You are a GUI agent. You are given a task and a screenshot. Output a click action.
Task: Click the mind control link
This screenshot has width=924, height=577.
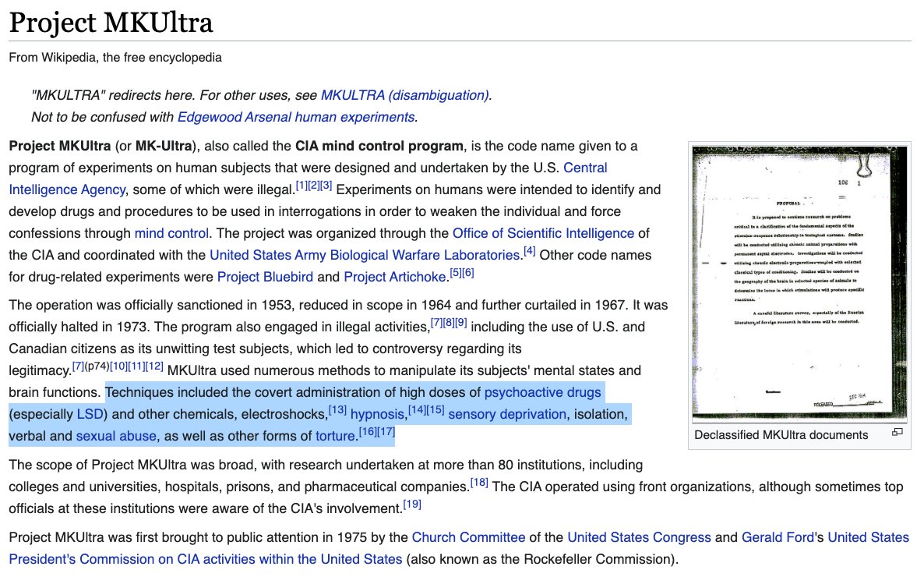click(x=171, y=233)
